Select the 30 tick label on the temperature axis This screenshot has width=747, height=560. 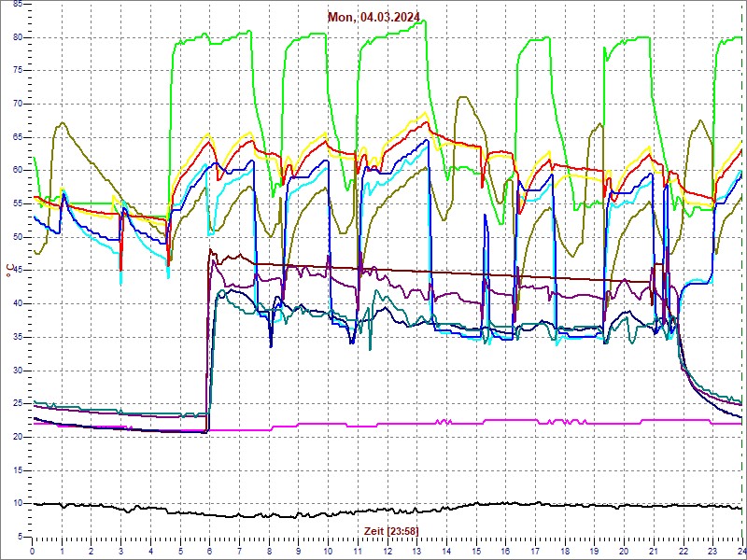point(18,371)
